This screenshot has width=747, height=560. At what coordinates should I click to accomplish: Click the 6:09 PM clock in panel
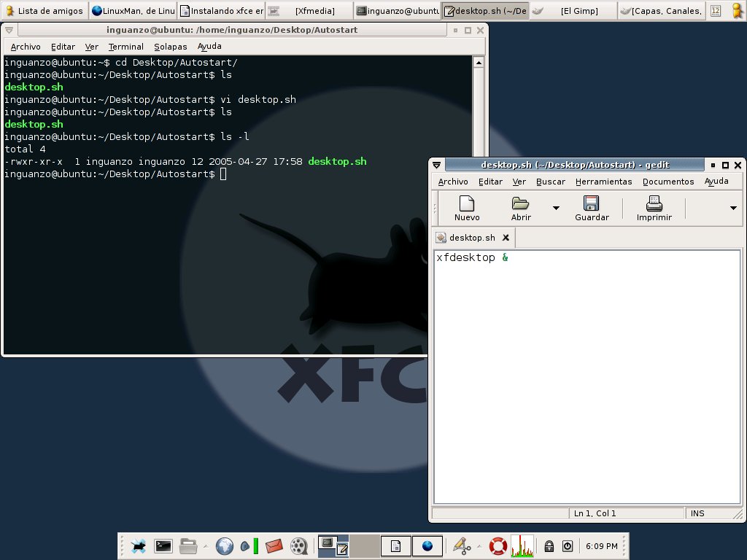(x=601, y=546)
